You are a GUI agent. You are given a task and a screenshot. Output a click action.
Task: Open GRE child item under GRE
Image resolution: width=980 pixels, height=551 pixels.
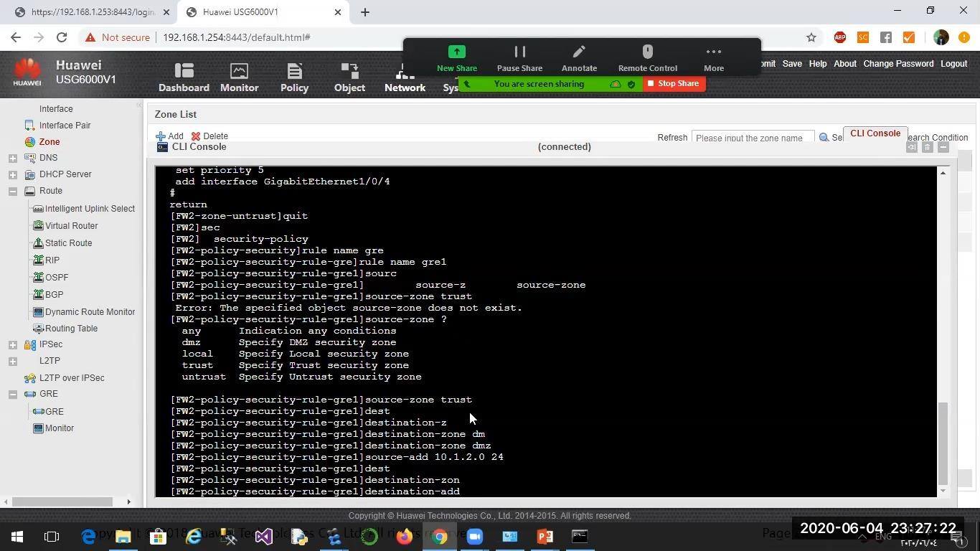point(55,412)
